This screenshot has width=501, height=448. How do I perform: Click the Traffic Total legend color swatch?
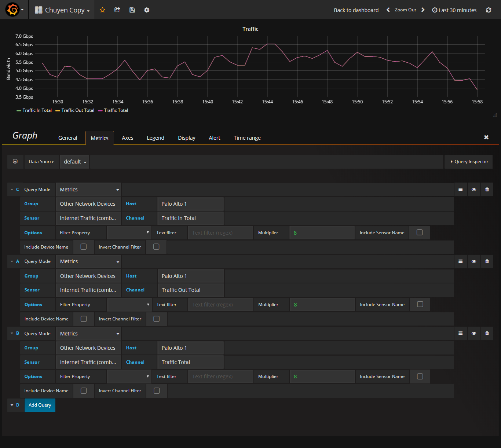(100, 111)
